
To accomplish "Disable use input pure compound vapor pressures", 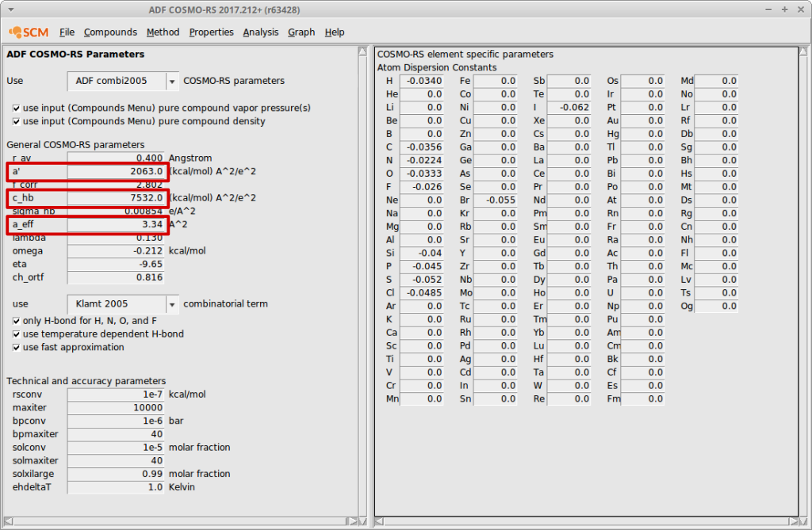I will pos(17,108).
